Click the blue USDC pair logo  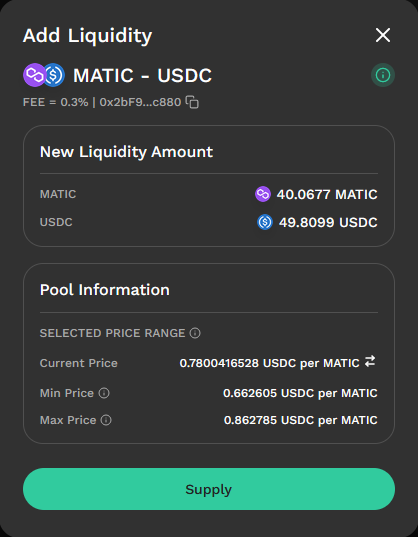[x=55, y=75]
